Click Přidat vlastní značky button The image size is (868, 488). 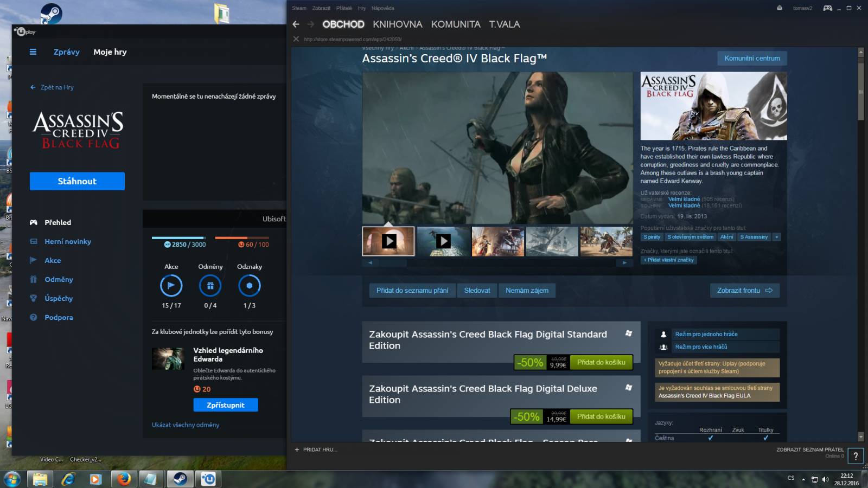pyautogui.click(x=668, y=260)
